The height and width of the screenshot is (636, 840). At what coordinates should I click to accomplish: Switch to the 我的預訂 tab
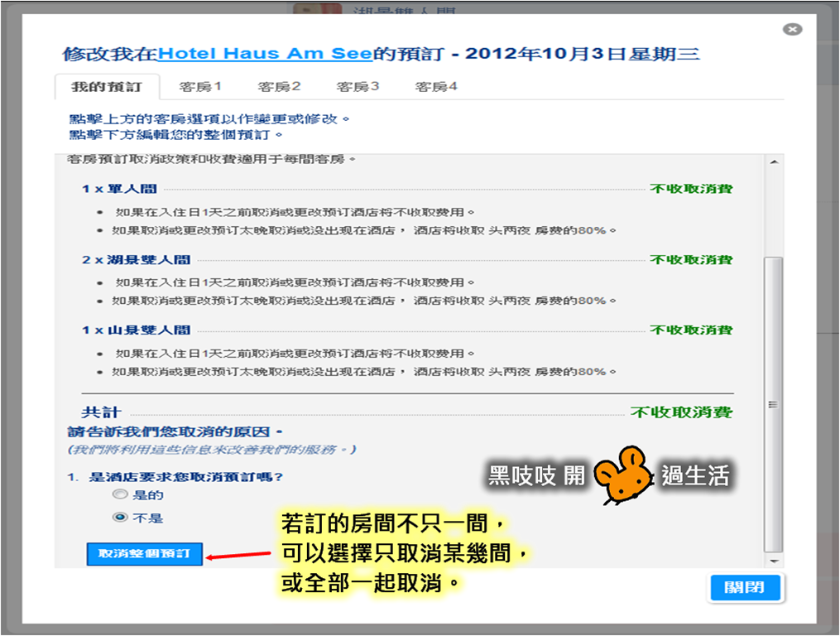coord(107,87)
